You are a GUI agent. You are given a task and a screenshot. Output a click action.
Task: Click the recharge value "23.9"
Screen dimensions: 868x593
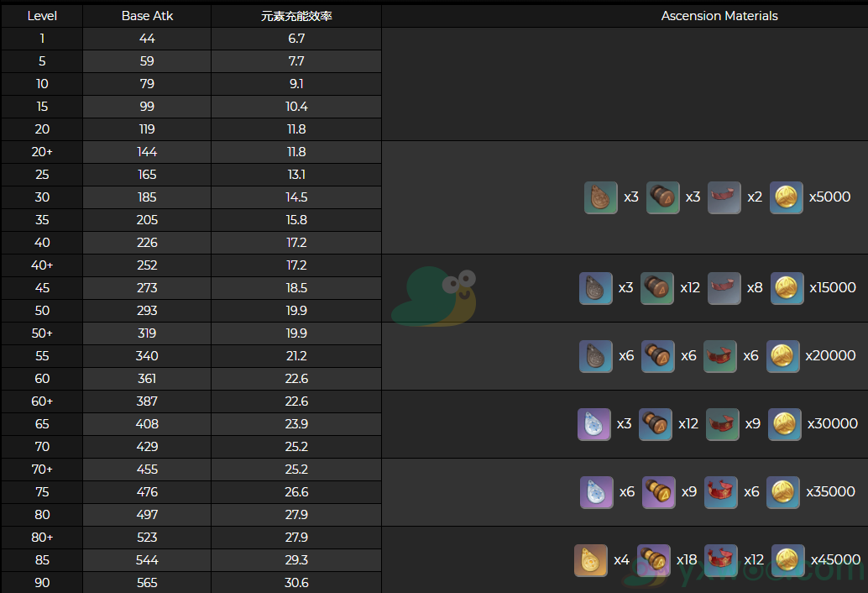[x=296, y=425]
